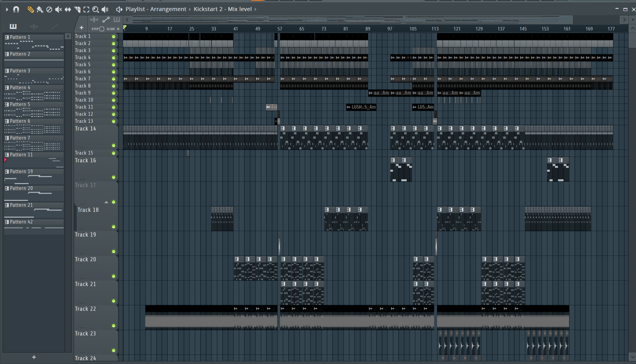Screen dimensions: 636x364
Task: Focus automation clips in playlist header
Action: pos(106,20)
